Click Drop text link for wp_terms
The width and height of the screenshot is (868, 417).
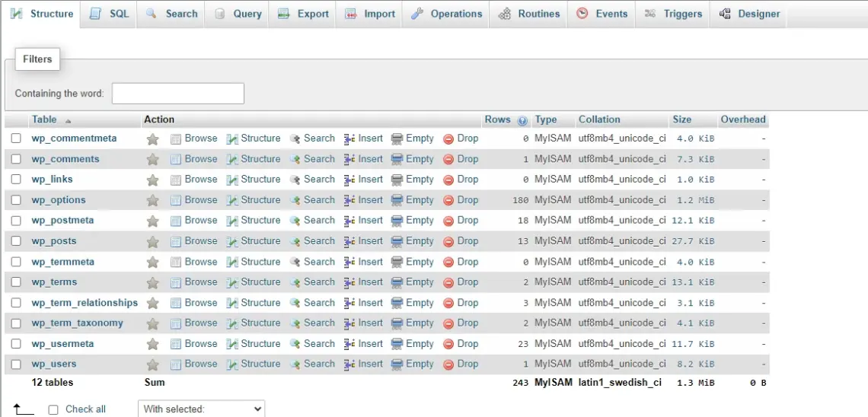[x=468, y=282]
